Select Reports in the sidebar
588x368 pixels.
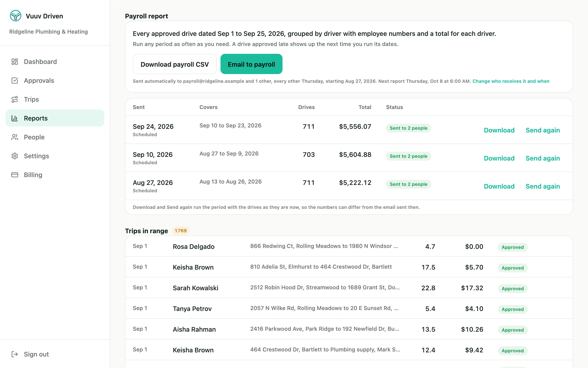point(55,118)
